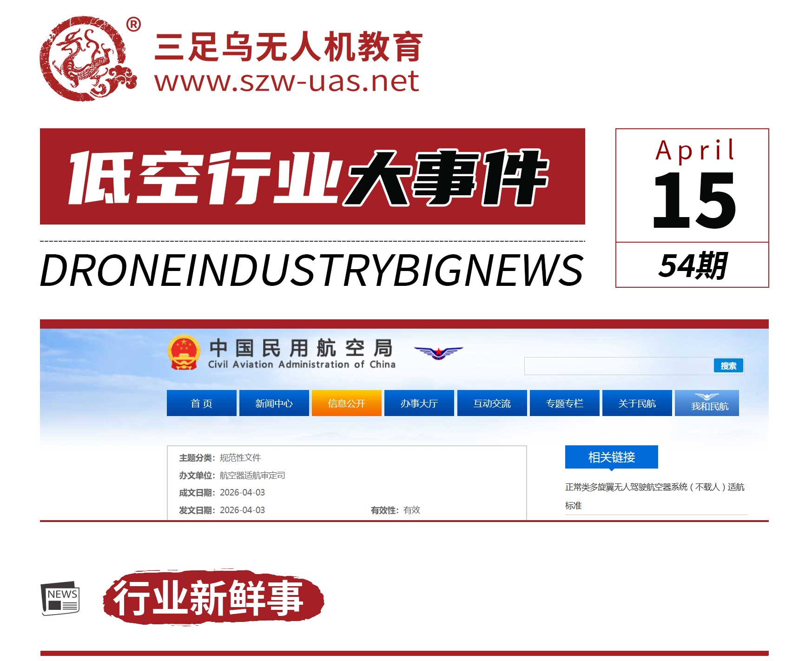Click the Chinese national emblem icon
Screen dimensions: 812x661
pyautogui.click(x=184, y=352)
